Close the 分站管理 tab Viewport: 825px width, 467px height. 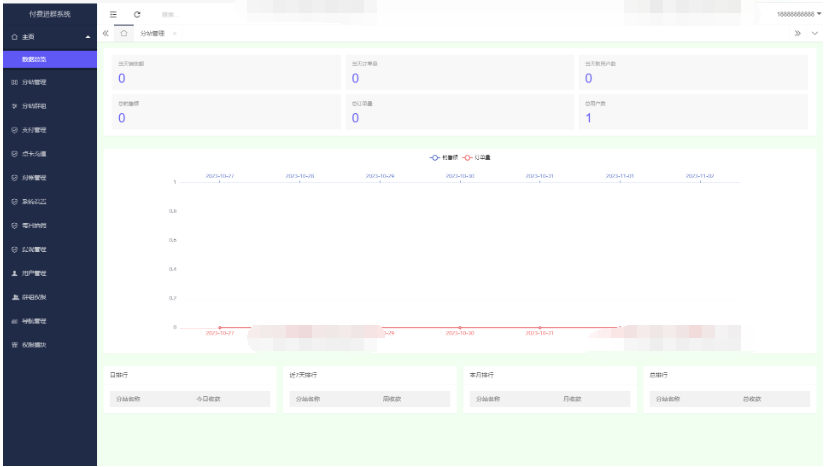[176, 33]
